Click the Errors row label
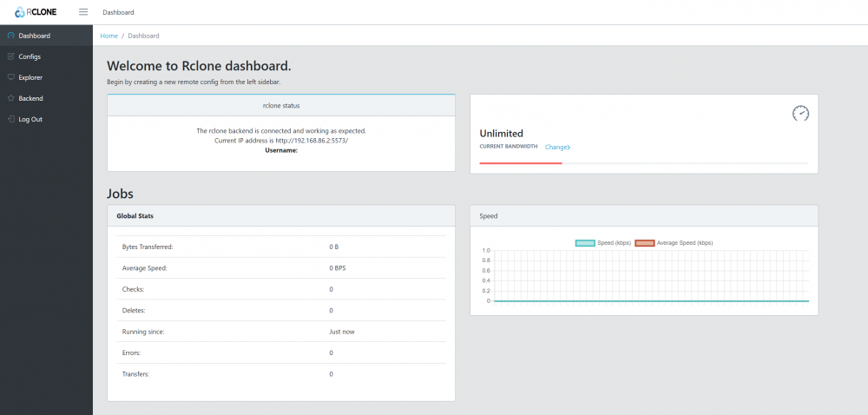 pos(131,352)
